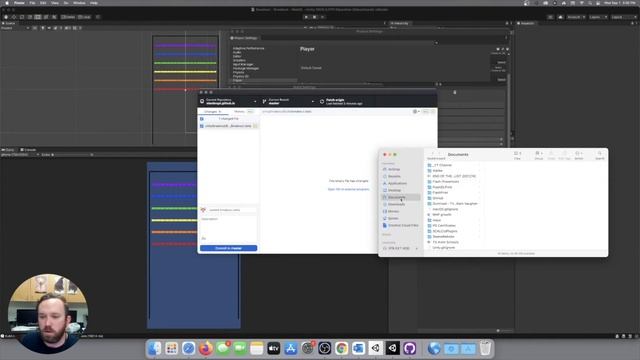Open the App Store from the Dock
640x360 pixels.
point(291,348)
